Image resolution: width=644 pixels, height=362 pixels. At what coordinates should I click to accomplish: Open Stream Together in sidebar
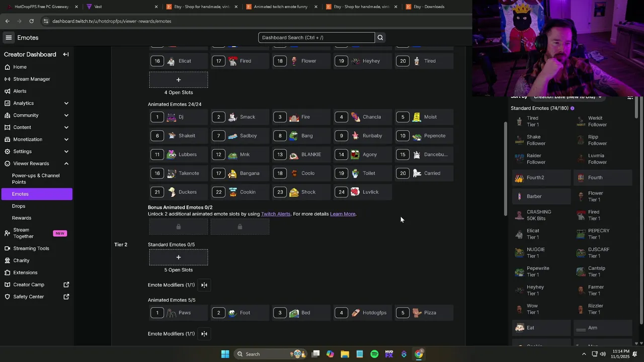click(x=36, y=233)
